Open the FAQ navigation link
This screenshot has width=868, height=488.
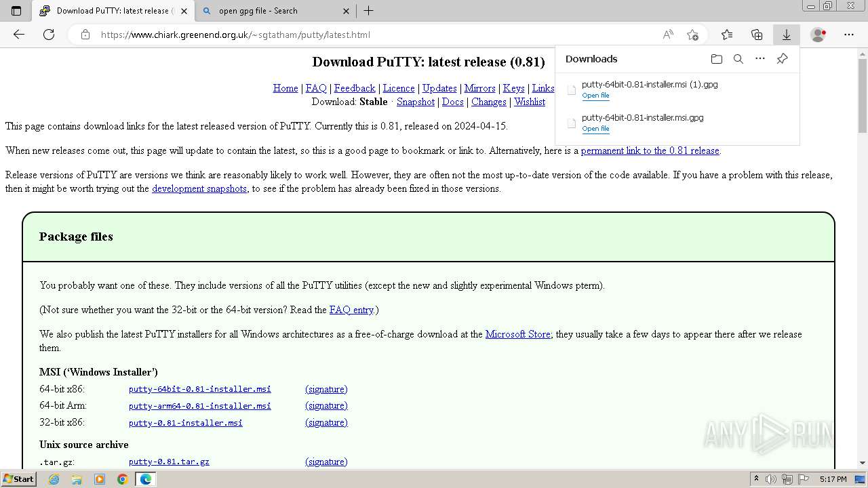pos(316,88)
